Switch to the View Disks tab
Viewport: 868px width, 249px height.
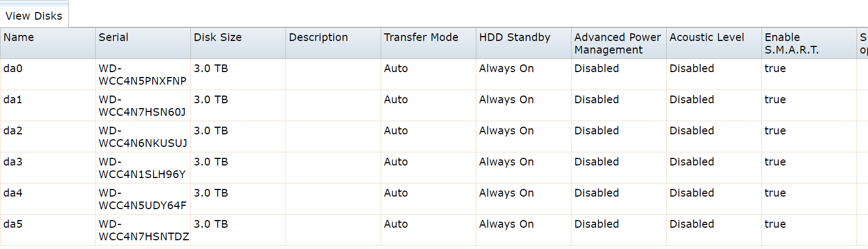click(34, 16)
